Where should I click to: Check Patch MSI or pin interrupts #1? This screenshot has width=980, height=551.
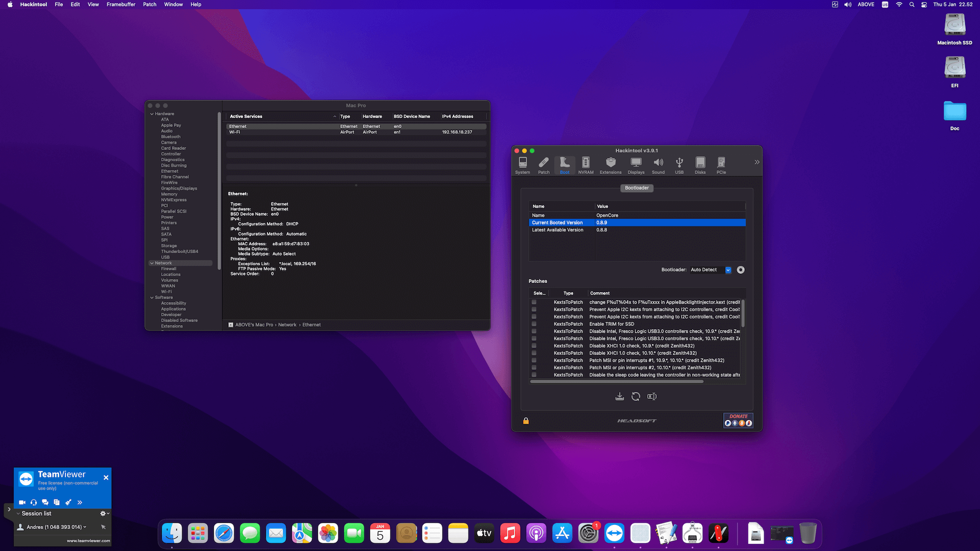[534, 360]
